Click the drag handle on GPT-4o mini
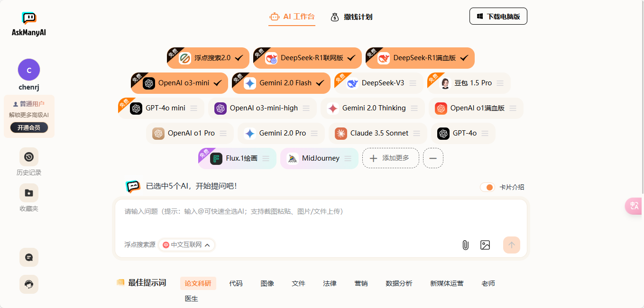Image resolution: width=644 pixels, height=308 pixels. (193, 108)
